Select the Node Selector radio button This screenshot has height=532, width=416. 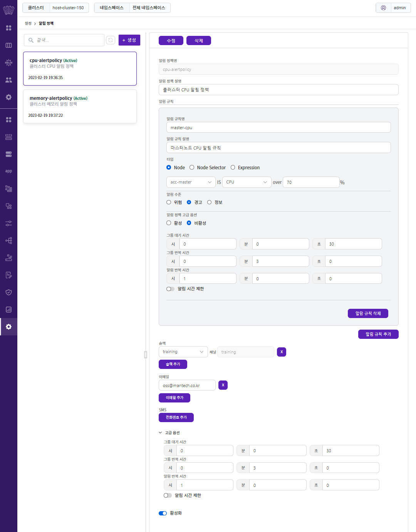[x=192, y=167]
